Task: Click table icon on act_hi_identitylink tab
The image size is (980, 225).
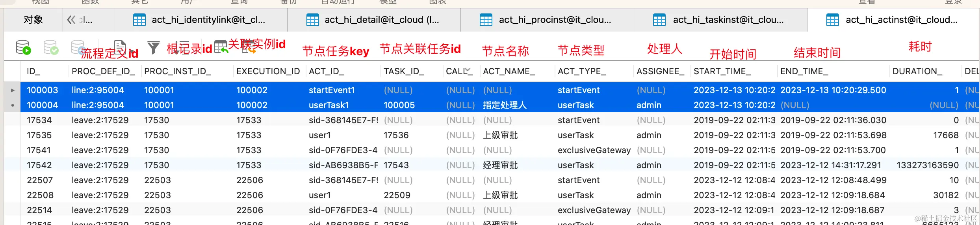Action: (x=139, y=20)
